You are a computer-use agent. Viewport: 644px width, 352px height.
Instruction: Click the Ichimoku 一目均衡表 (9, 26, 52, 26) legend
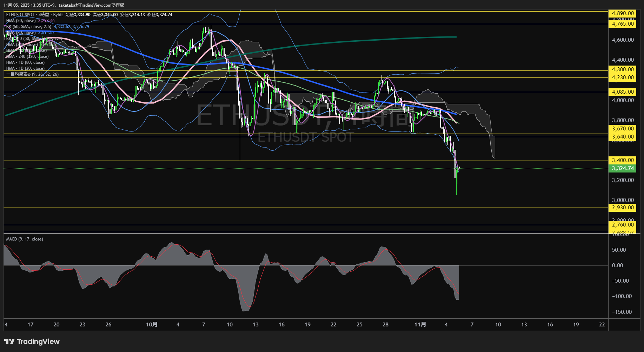point(32,74)
